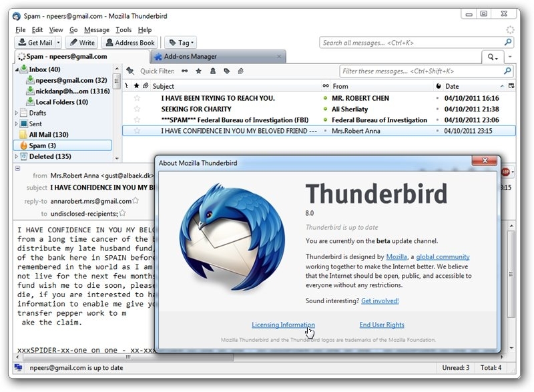Star the undisclosed-recipients address
534x392 pixels.
pos(123,213)
